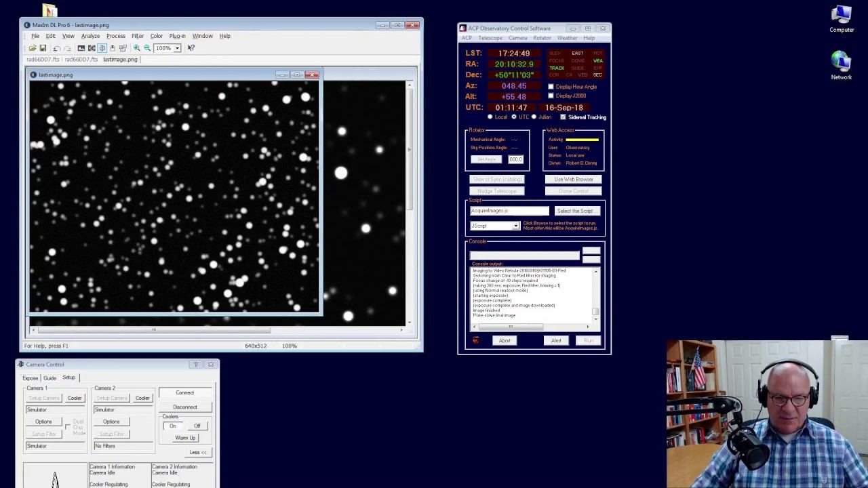Open the Process menu
The height and width of the screenshot is (488, 868).
(115, 36)
